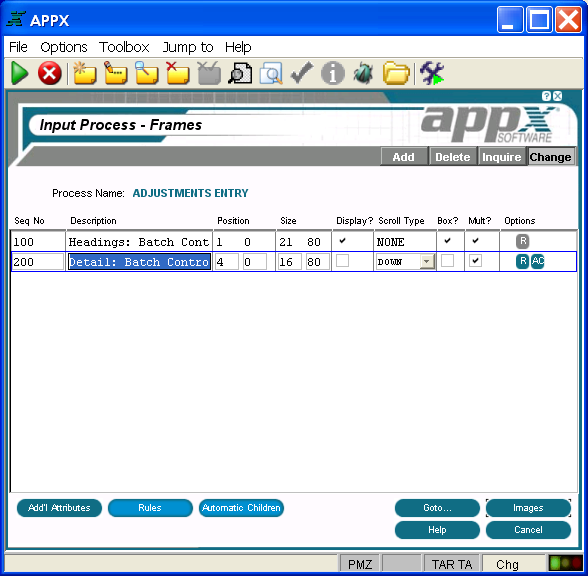Open the Jump to menu

(188, 47)
